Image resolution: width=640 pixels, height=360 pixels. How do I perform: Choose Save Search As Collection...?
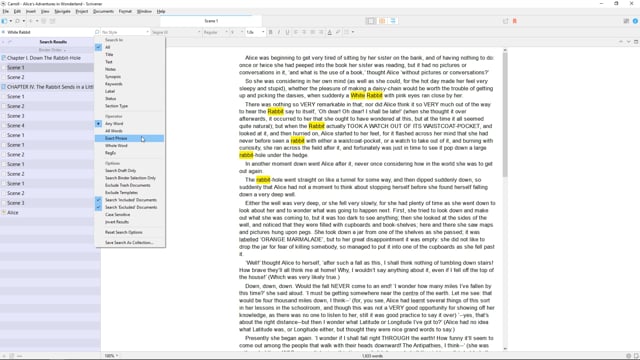pyautogui.click(x=130, y=242)
